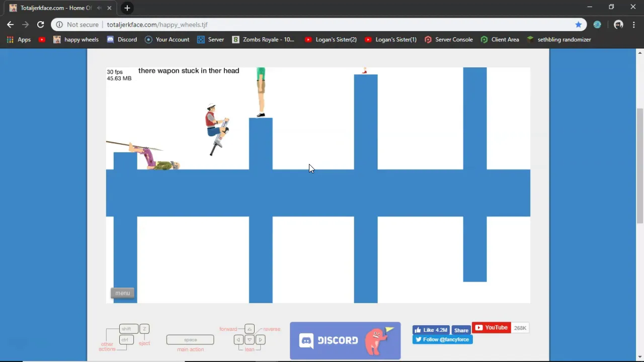Viewport: 644px width, 362px height.
Task: Click the red YouTube subscribe button
Action: tap(492, 328)
